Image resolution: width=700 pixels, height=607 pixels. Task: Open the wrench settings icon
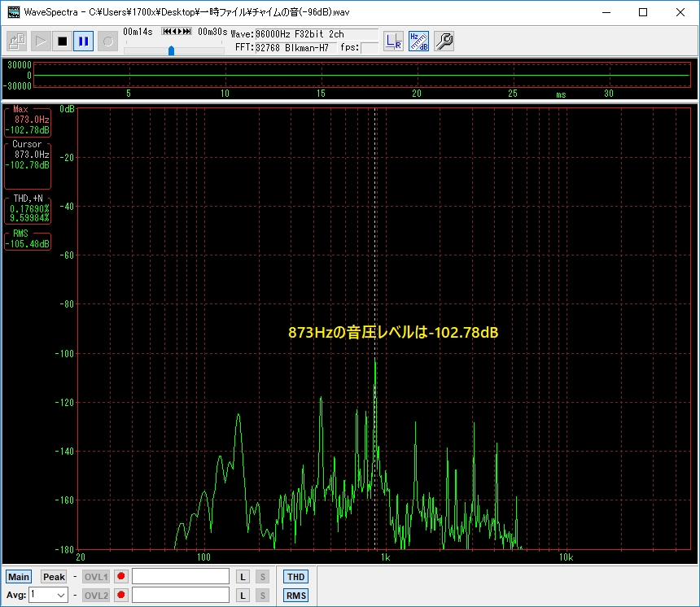click(444, 41)
